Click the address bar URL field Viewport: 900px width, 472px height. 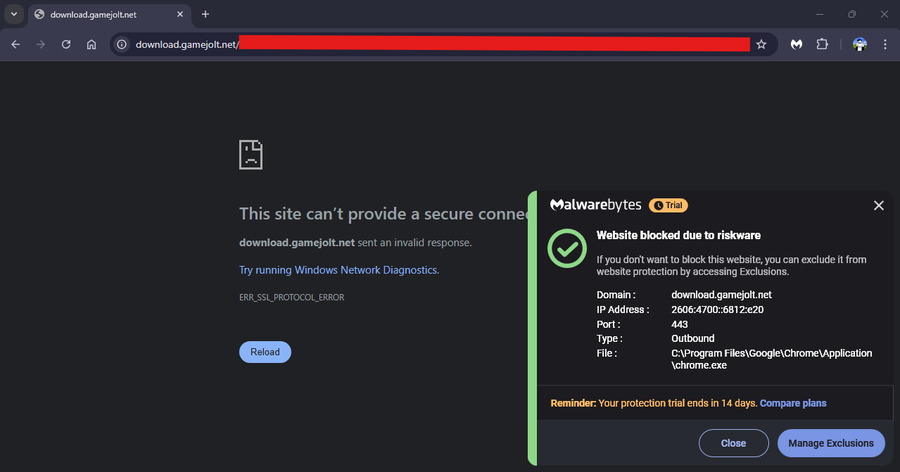pyautogui.click(x=442, y=44)
